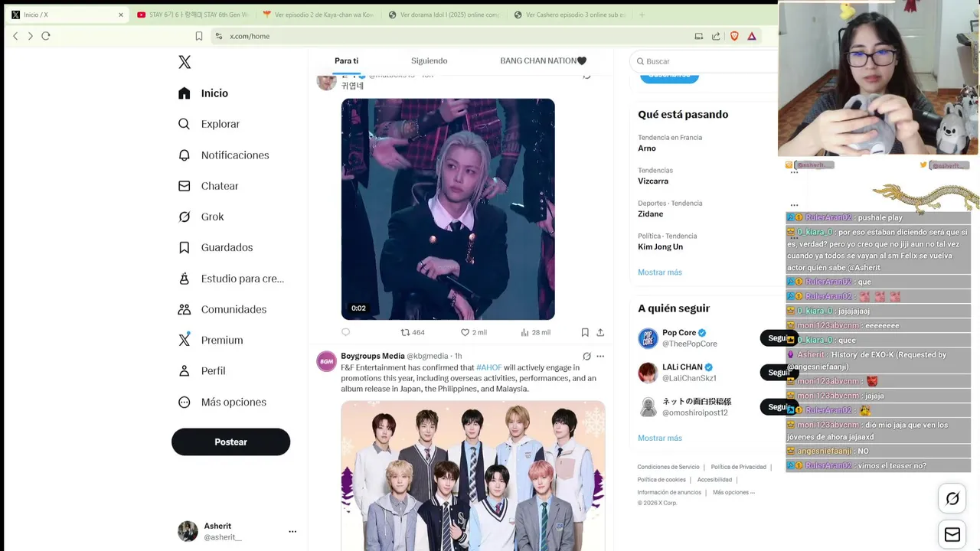980x551 pixels.
Task: Open Chatear messages
Action: click(x=208, y=186)
